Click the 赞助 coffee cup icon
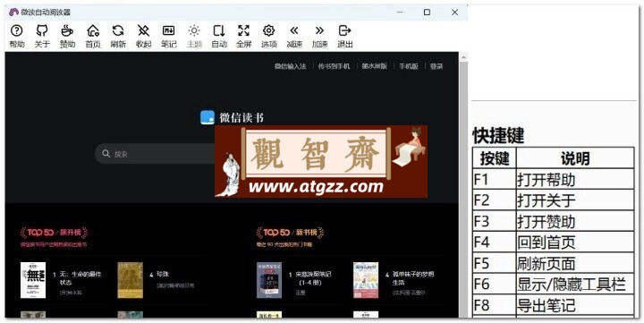This screenshot has height=323, width=644. click(x=67, y=30)
